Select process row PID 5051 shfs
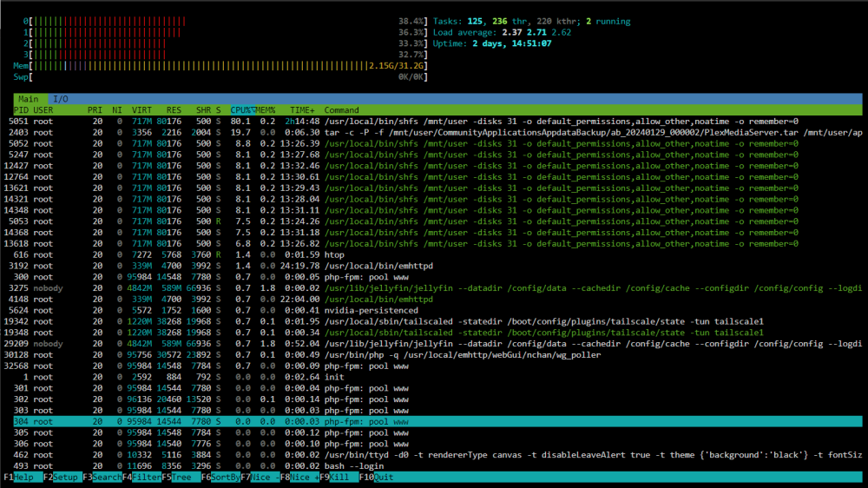 pyautogui.click(x=434, y=121)
